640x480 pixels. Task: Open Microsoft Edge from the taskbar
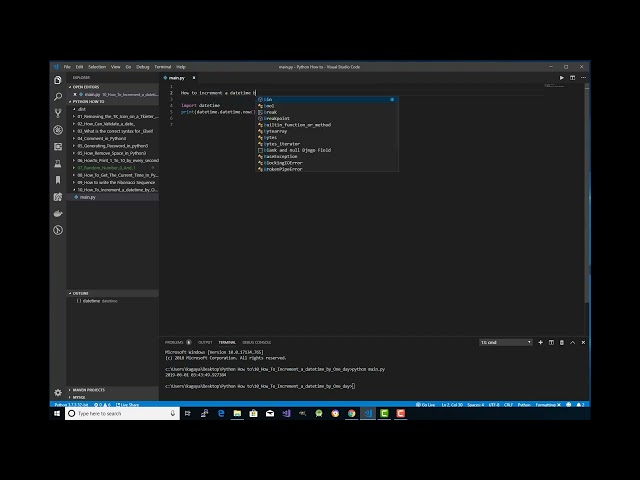tap(221, 413)
